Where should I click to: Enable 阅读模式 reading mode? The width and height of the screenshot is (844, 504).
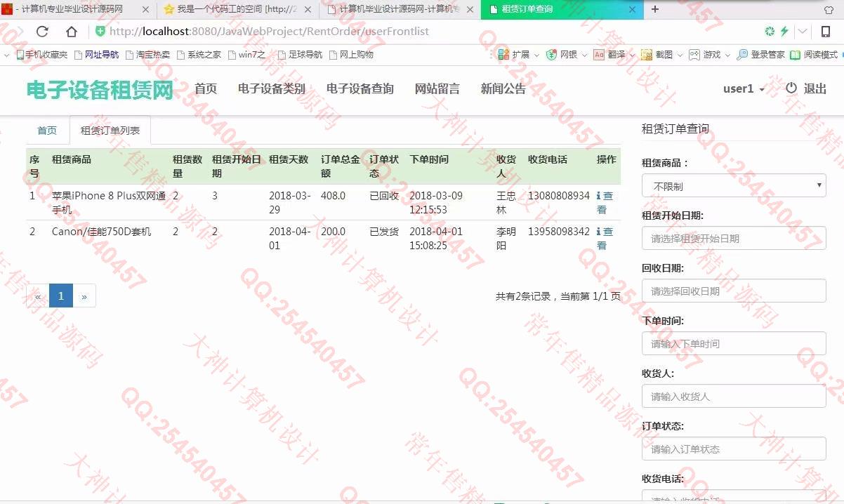795,55
